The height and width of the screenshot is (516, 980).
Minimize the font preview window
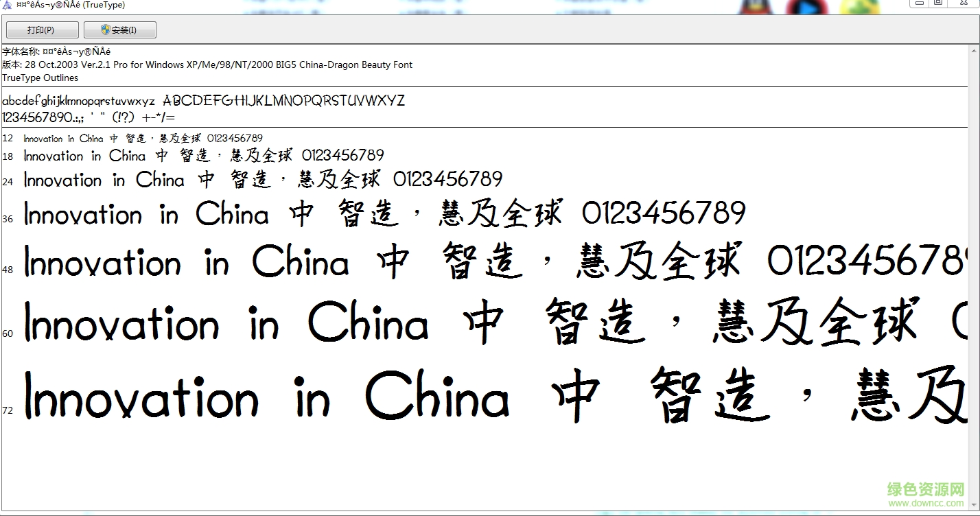(x=918, y=3)
